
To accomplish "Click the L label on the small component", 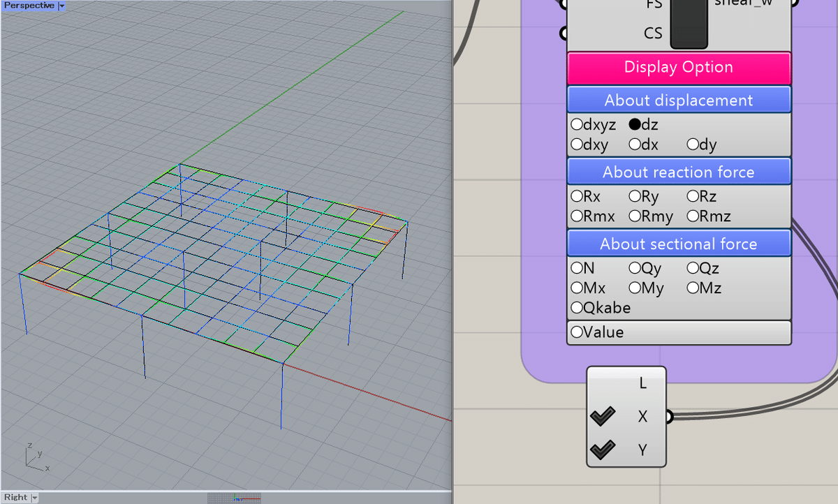I will point(643,383).
